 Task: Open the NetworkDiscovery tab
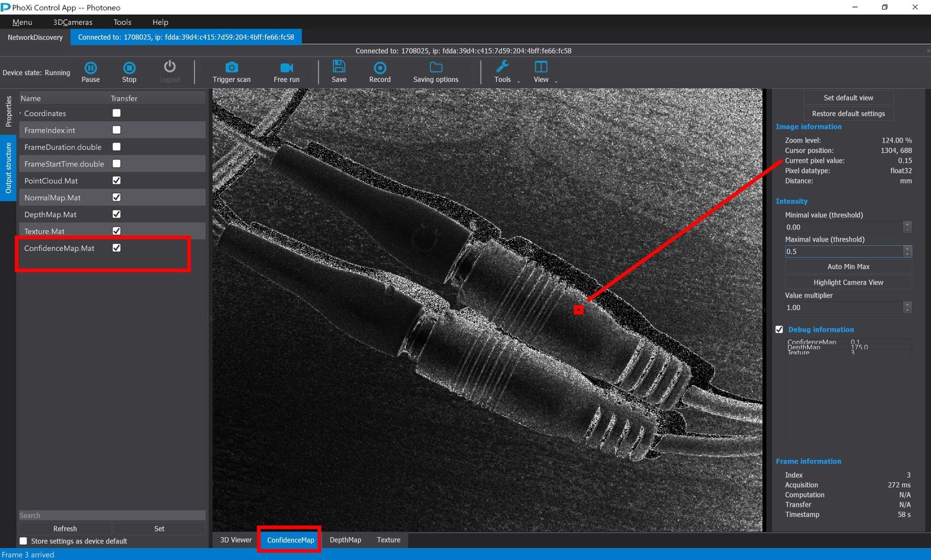(35, 37)
